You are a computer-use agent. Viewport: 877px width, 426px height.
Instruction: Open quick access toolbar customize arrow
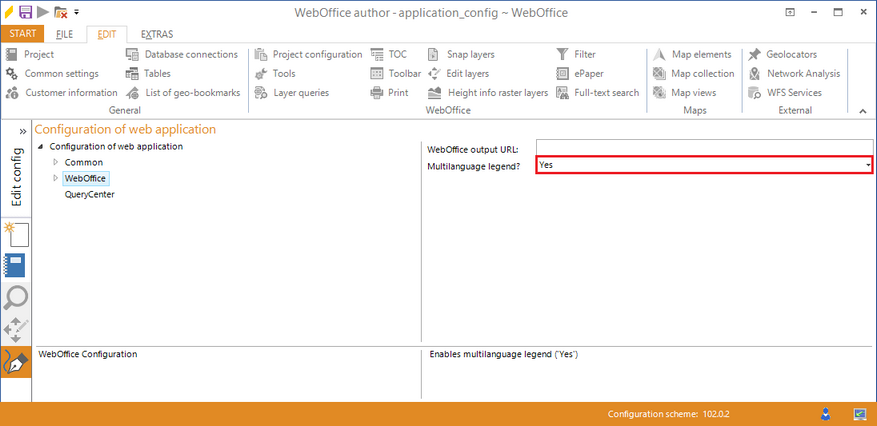(x=76, y=12)
